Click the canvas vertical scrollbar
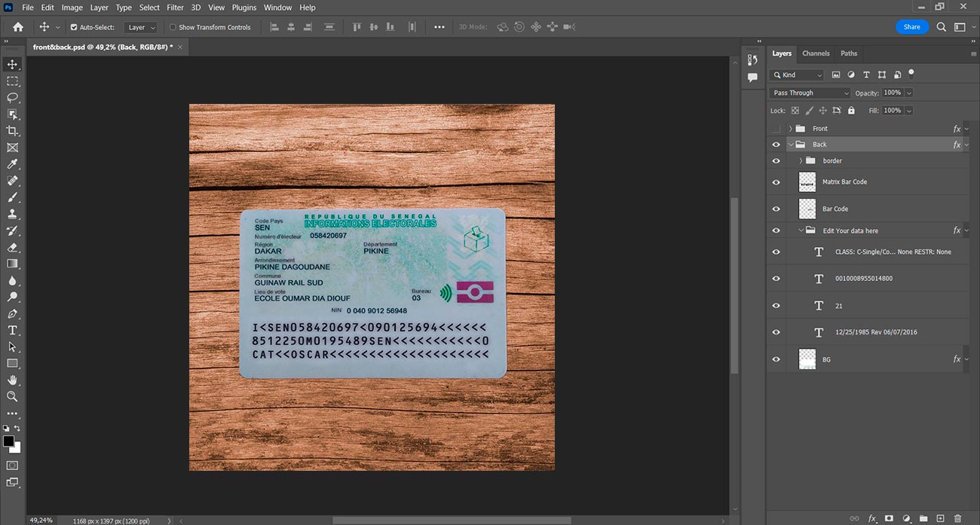This screenshot has height=525, width=980. [735, 286]
